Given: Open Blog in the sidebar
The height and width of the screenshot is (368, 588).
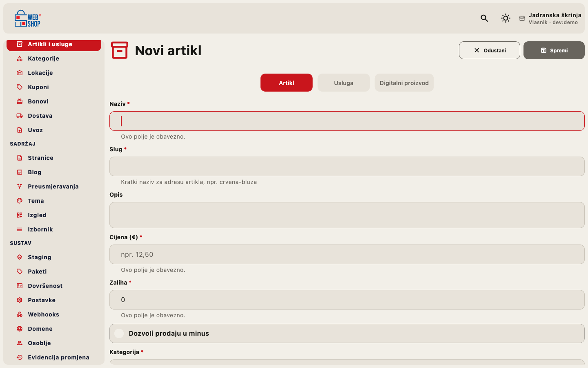Looking at the screenshot, I should point(54,172).
